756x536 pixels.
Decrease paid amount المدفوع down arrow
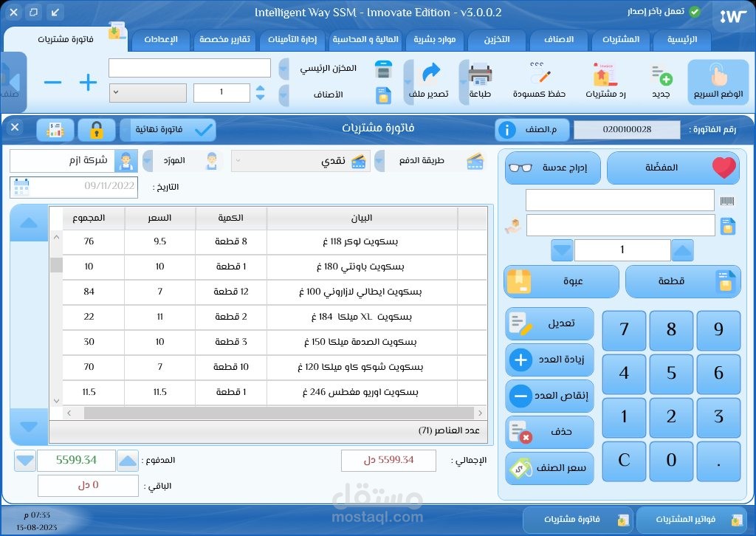point(25,461)
